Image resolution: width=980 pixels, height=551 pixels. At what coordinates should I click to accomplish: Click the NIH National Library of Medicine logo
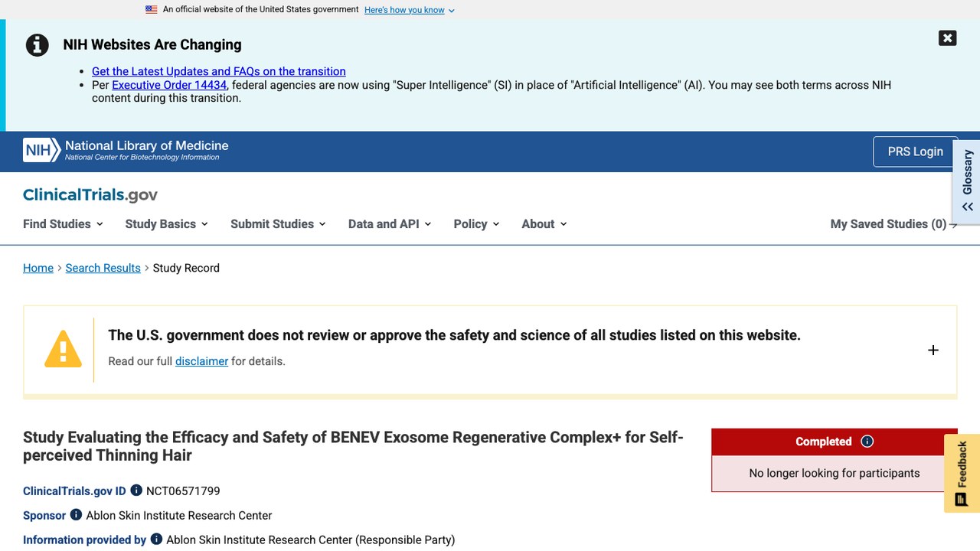[126, 150]
